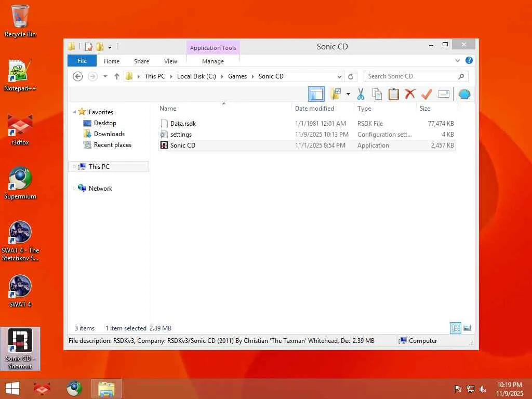Click the Forward navigation arrow
The width and height of the screenshot is (532, 399).
coord(92,76)
